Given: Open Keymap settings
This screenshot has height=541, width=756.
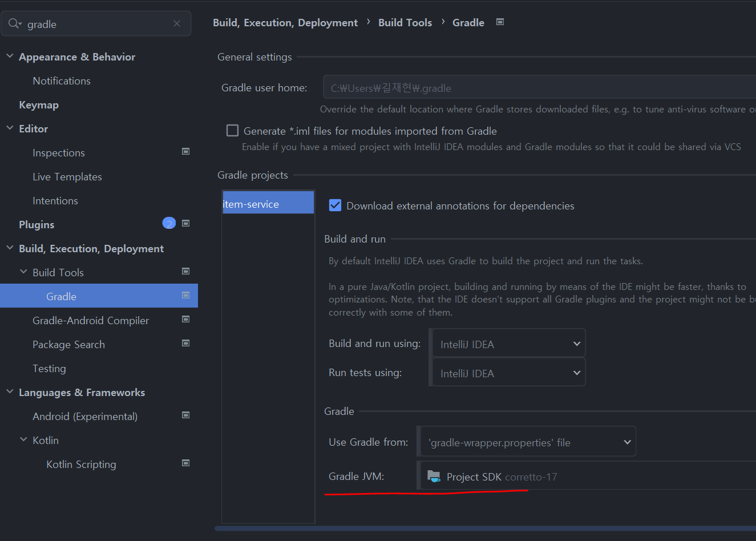Looking at the screenshot, I should pos(39,105).
